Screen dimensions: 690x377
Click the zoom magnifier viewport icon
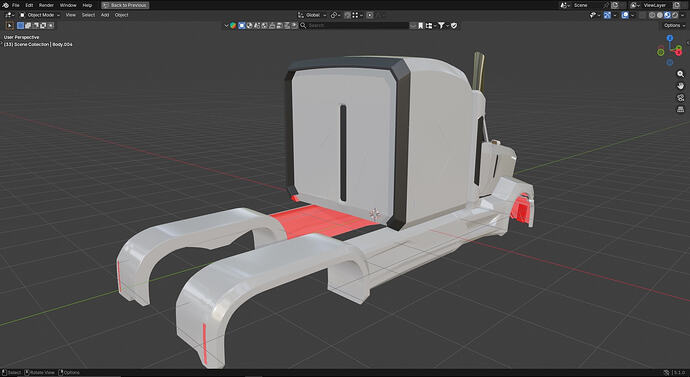coord(680,74)
